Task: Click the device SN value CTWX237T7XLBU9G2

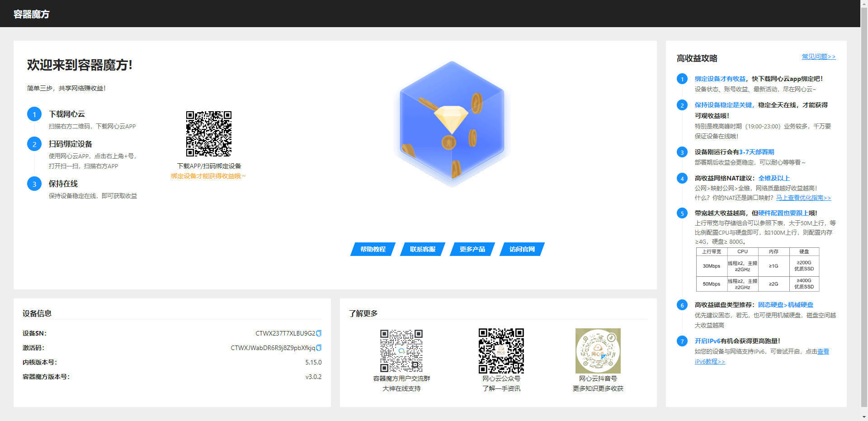Action: click(x=285, y=333)
